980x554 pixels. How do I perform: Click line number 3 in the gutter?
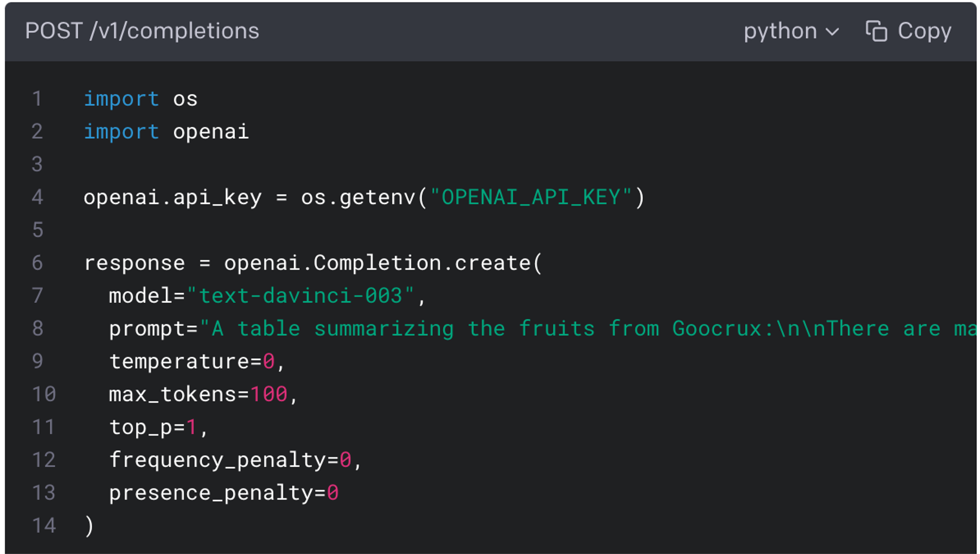(37, 164)
